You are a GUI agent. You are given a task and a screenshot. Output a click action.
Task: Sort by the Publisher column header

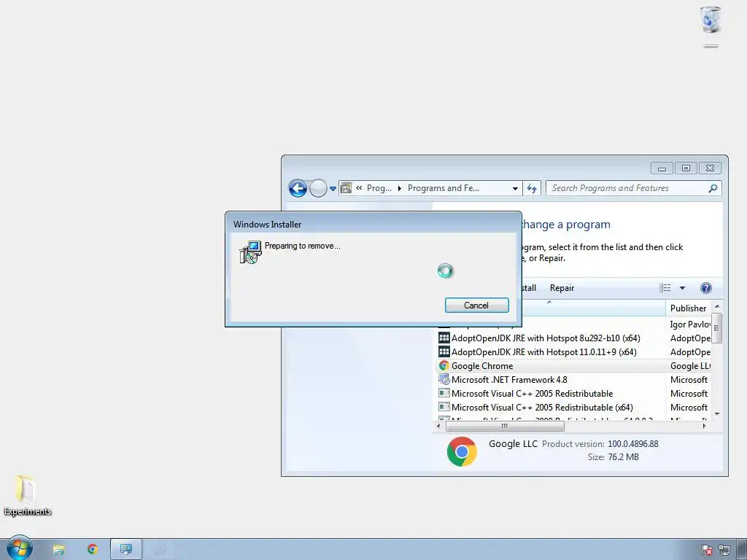point(688,308)
